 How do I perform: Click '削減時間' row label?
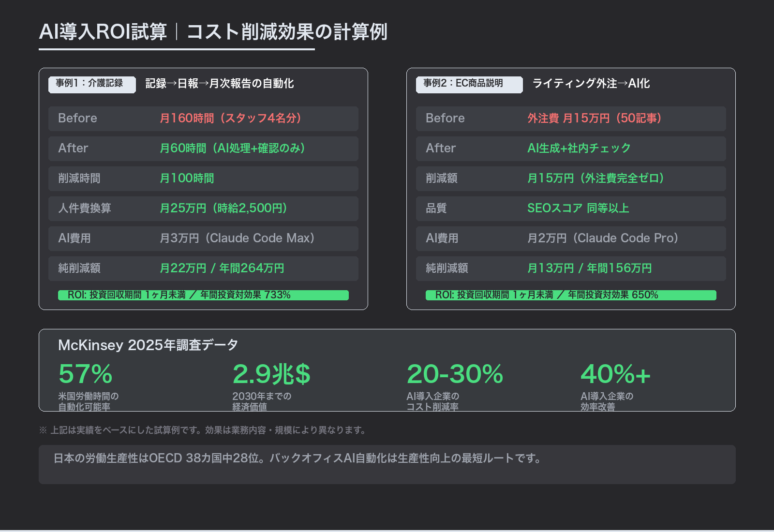coord(79,178)
